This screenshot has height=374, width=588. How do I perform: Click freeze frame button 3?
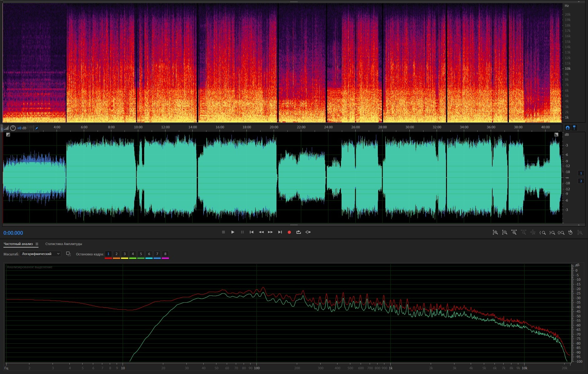[124, 254]
